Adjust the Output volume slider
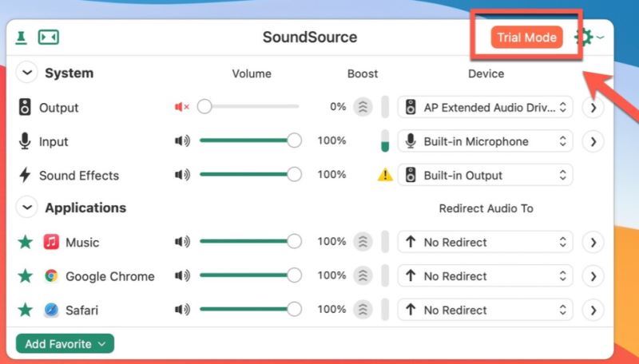Image resolution: width=639 pixels, height=364 pixels. (248, 107)
